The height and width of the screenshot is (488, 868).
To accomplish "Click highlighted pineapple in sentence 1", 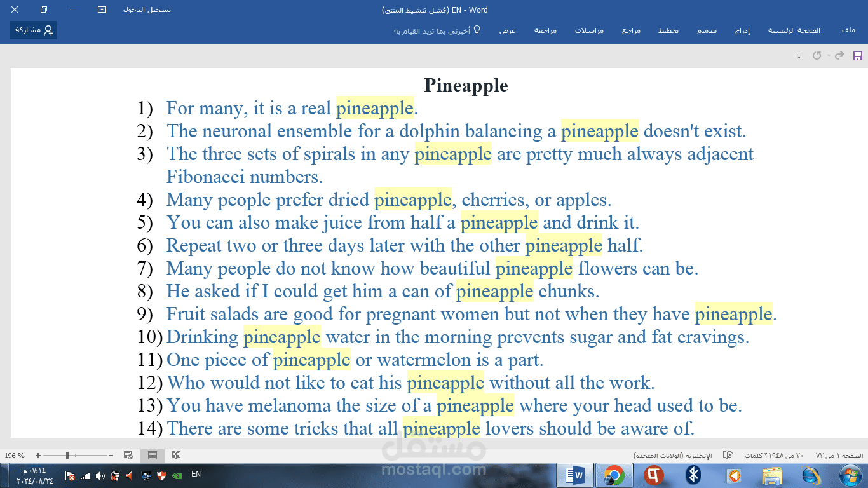I will click(375, 108).
